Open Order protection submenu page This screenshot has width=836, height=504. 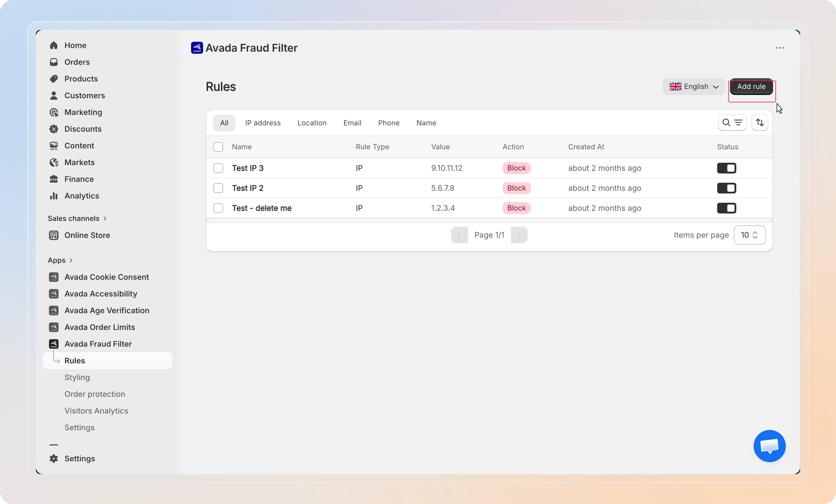[x=95, y=394]
